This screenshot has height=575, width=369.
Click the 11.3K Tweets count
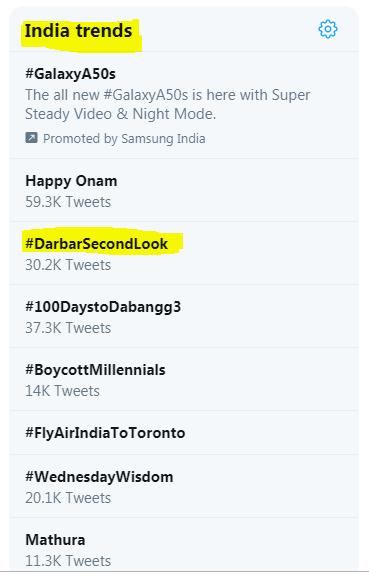coord(68,561)
